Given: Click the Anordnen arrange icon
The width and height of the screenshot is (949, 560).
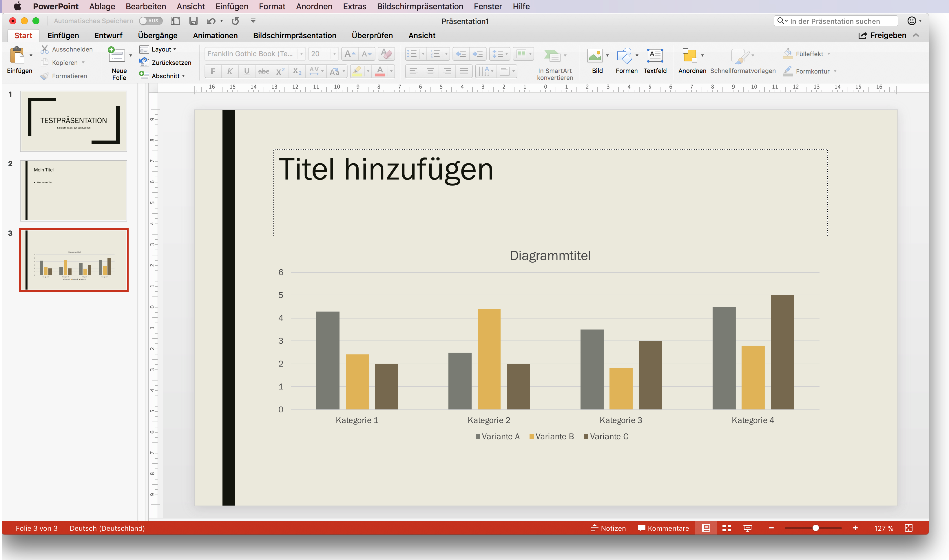Looking at the screenshot, I should click(690, 56).
